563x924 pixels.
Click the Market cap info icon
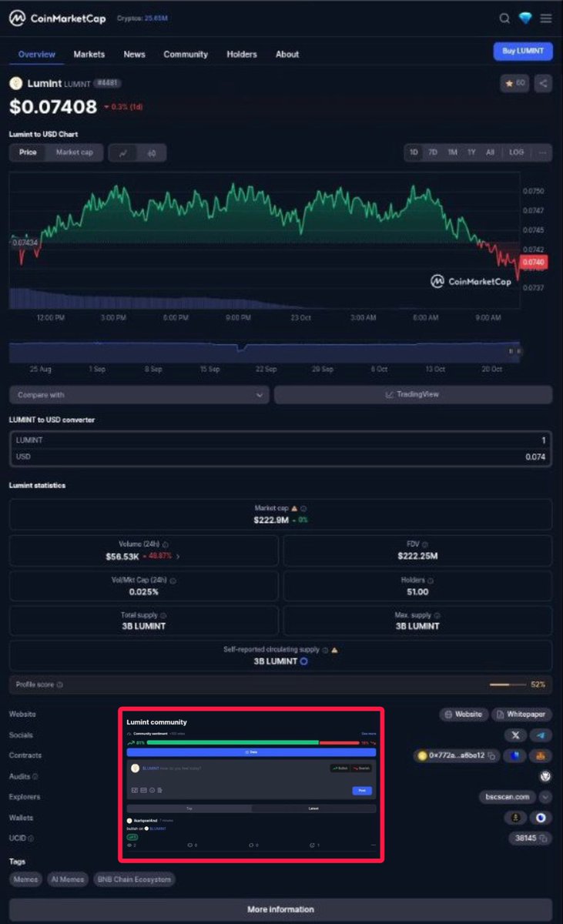click(x=303, y=509)
